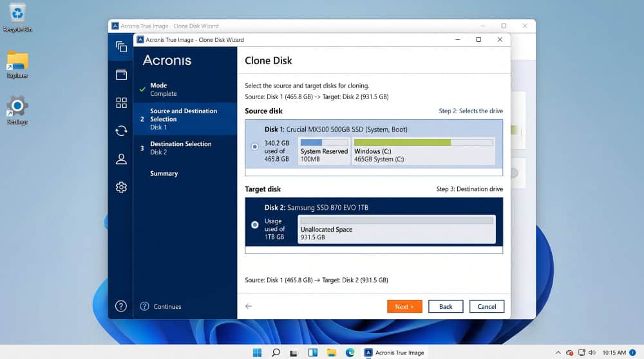The image size is (644, 359).
Task: Go to the Mode Complete step
Action: (185, 89)
